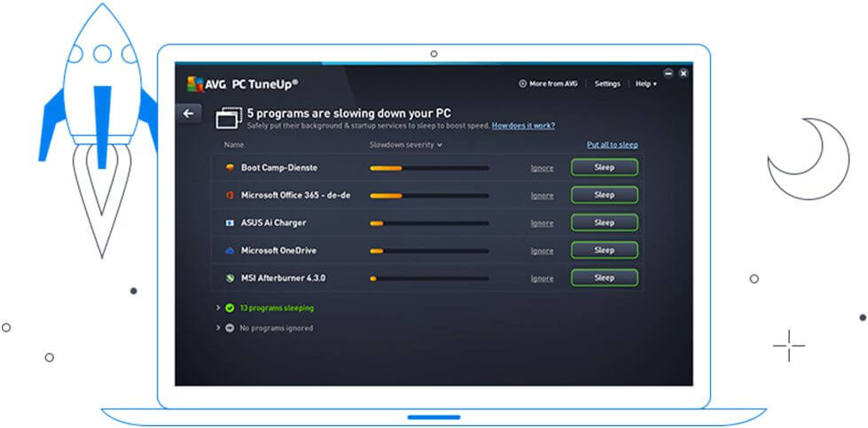
Task: Select Microsoft Office 365 - de-de text
Action: click(x=295, y=195)
